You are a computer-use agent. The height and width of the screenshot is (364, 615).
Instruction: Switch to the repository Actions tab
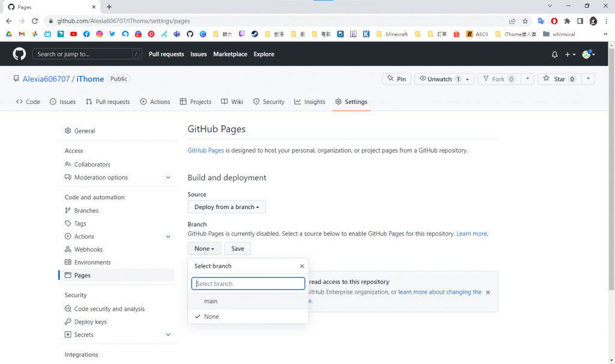click(156, 102)
